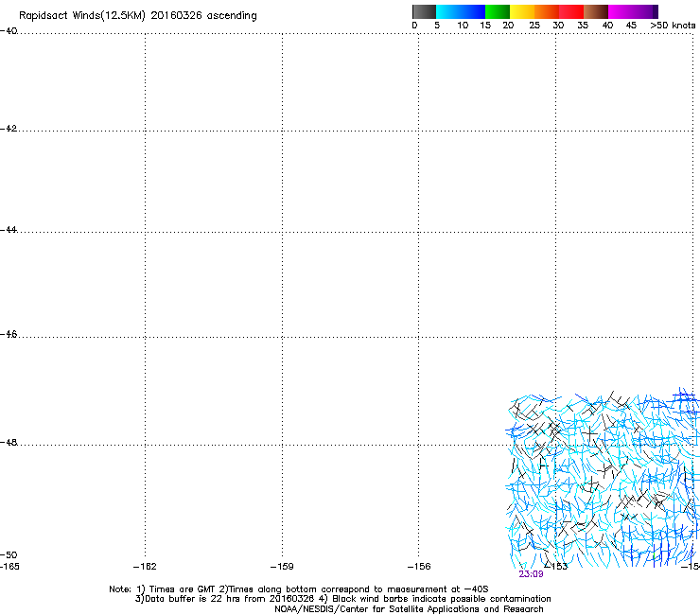Click the note line "3)Data buffer is 22 hrs"
The width and height of the screenshot is (700, 615).
click(342, 599)
